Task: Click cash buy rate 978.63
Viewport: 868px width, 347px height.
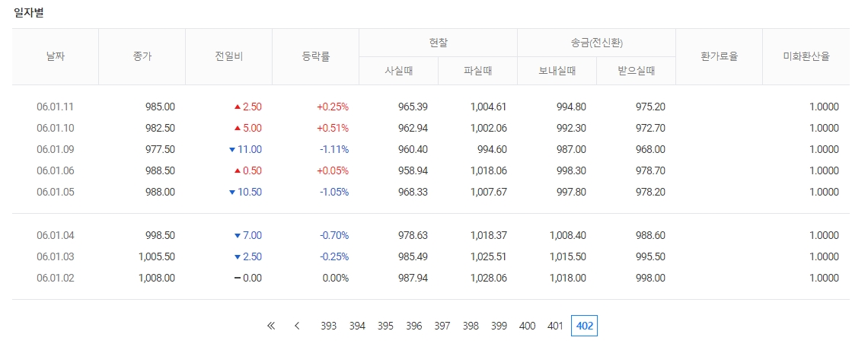Action: tap(413, 235)
